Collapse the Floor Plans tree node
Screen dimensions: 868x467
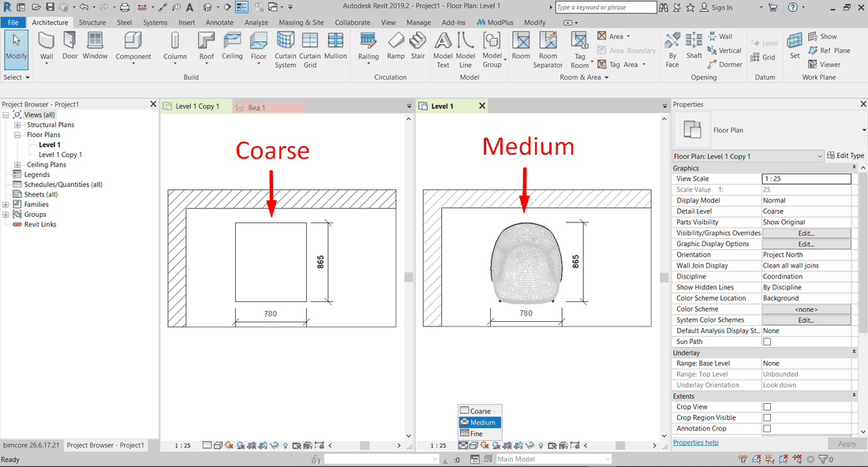[17, 135]
